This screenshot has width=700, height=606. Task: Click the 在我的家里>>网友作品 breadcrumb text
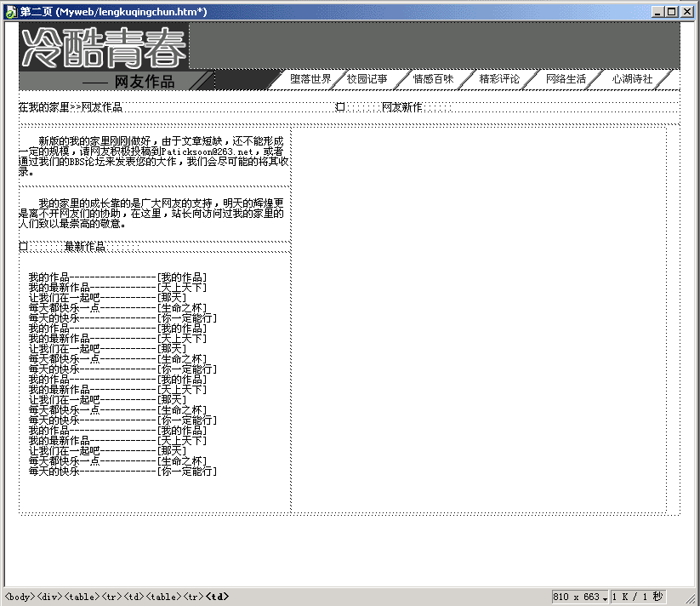tap(71, 107)
